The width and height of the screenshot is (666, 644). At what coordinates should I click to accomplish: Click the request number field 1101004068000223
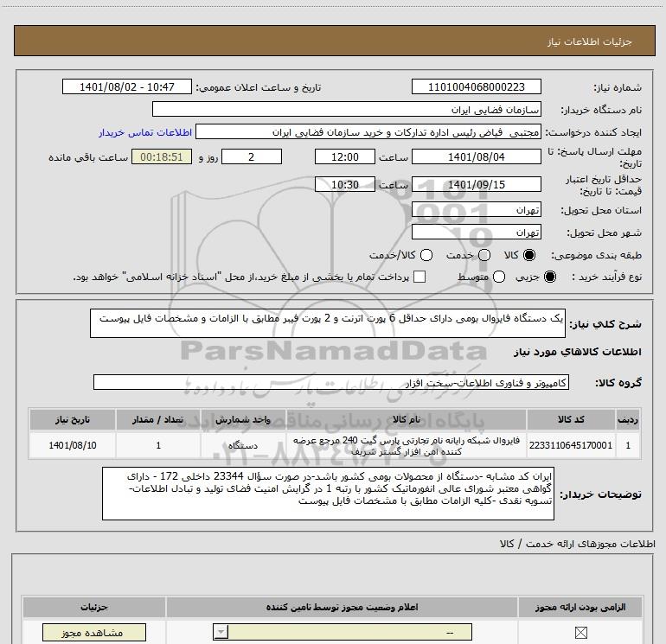(476, 86)
